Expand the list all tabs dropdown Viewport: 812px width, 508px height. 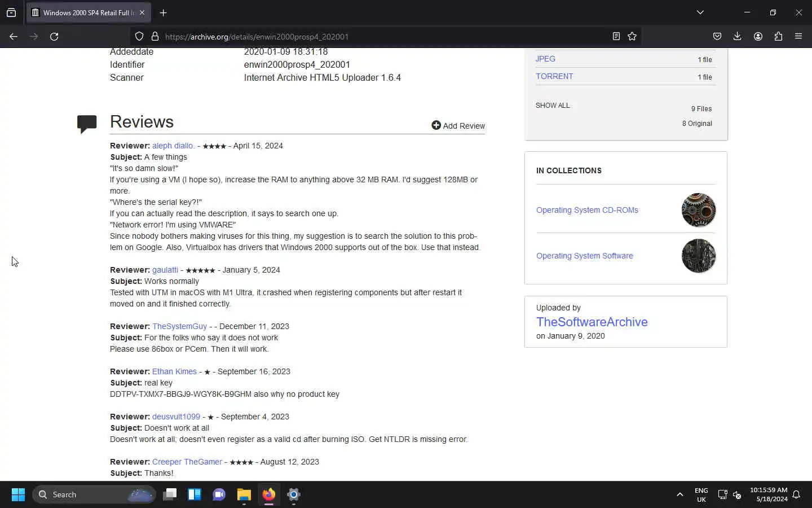pyautogui.click(x=700, y=12)
